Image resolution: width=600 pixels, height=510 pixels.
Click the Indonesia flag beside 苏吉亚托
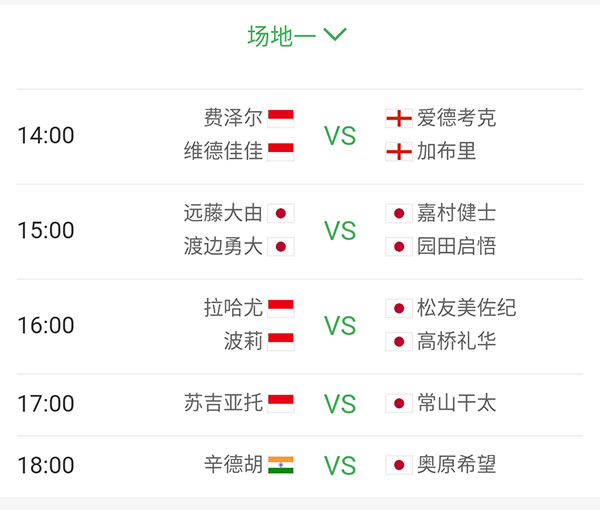click(x=281, y=403)
